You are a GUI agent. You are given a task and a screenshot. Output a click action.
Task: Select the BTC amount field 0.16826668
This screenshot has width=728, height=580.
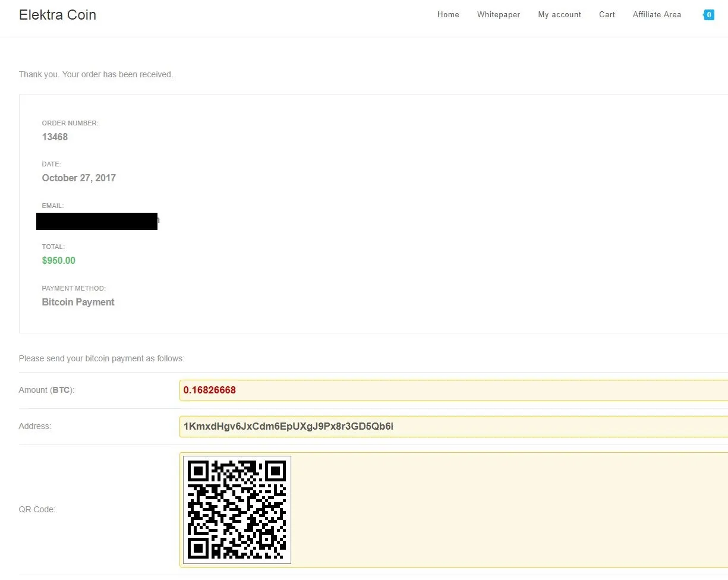tap(453, 390)
